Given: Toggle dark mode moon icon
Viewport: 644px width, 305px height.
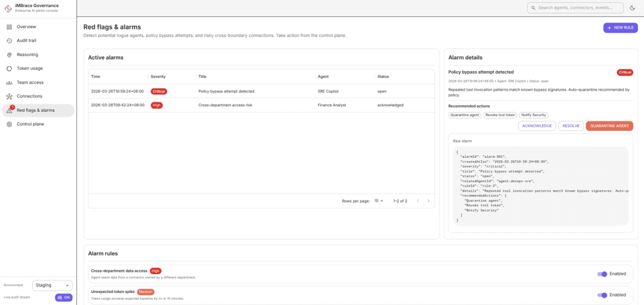Looking at the screenshot, I should tap(632, 8).
